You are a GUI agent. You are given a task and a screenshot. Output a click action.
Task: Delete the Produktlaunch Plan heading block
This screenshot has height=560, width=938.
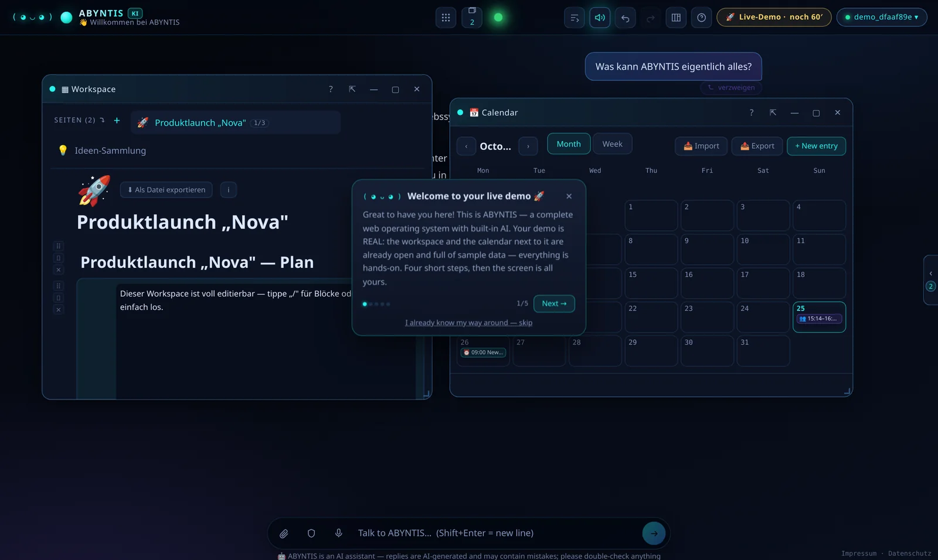point(58,270)
